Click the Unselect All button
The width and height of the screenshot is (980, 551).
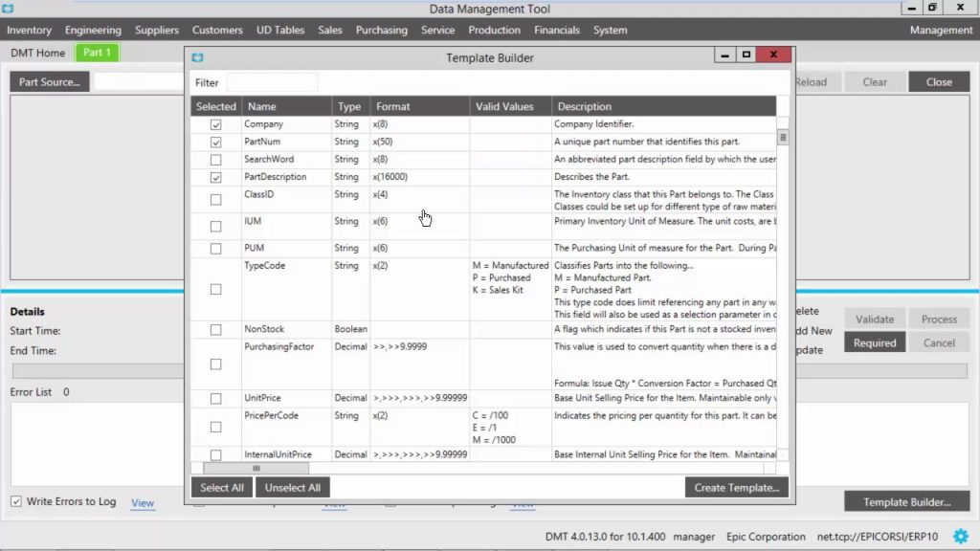(x=292, y=487)
